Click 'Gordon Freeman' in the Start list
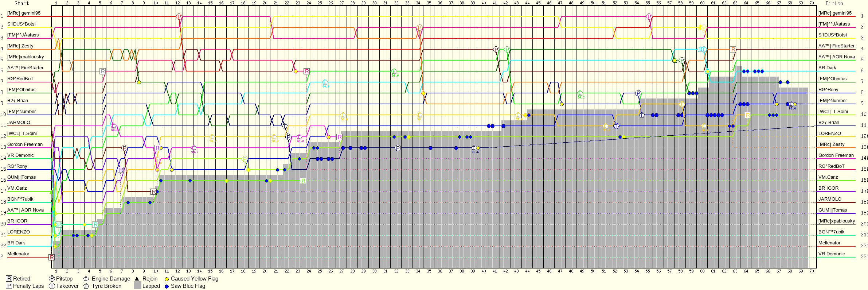Viewport: 868px width, 290px height. [x=25, y=144]
